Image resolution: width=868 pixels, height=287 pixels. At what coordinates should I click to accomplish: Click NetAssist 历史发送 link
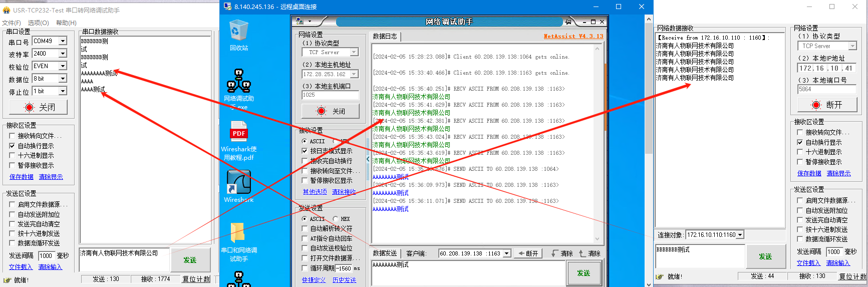(x=345, y=280)
